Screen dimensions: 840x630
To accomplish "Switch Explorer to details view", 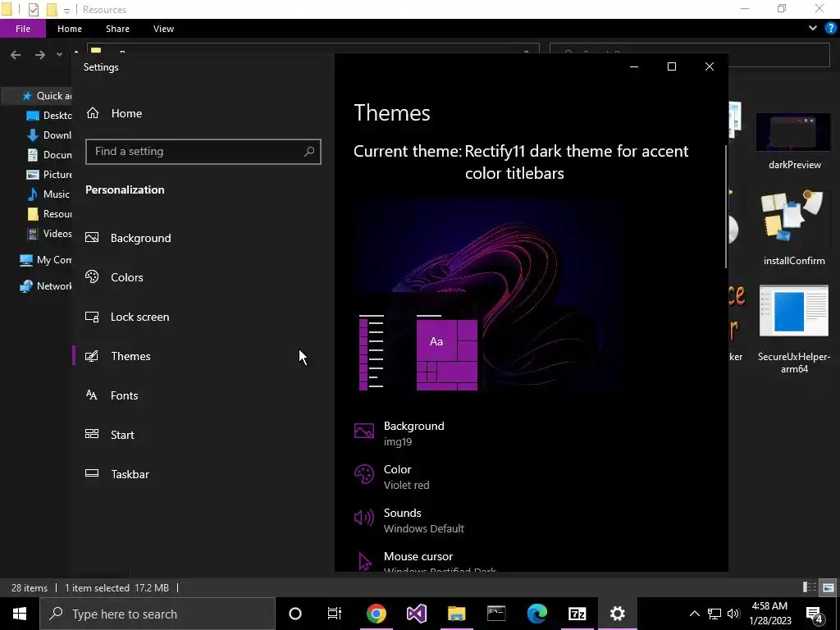I will tap(810, 587).
